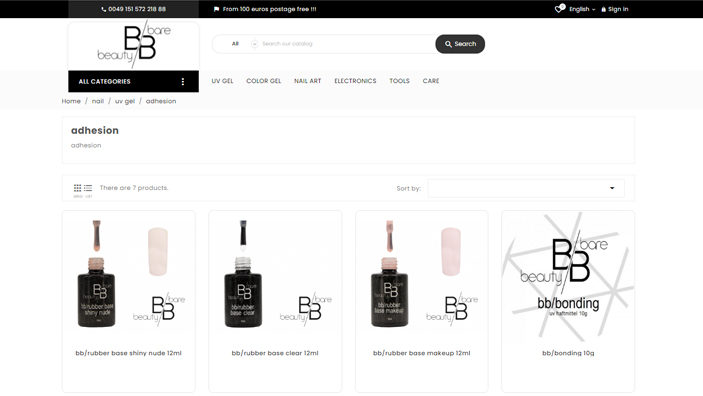Click title bb/rubber base clear 12ml

275,353
